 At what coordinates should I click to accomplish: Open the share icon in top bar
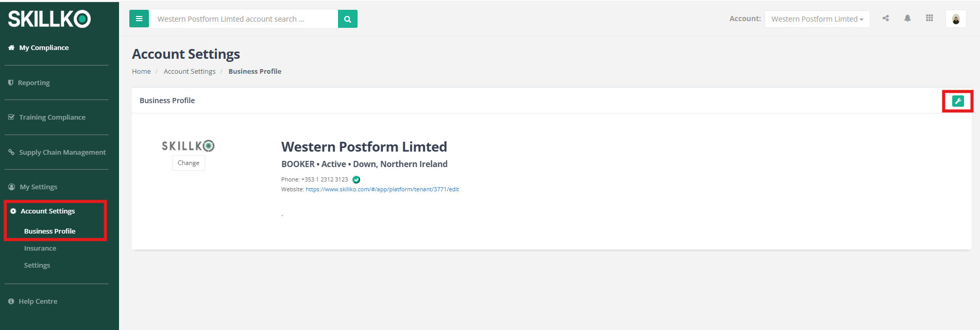tap(886, 18)
